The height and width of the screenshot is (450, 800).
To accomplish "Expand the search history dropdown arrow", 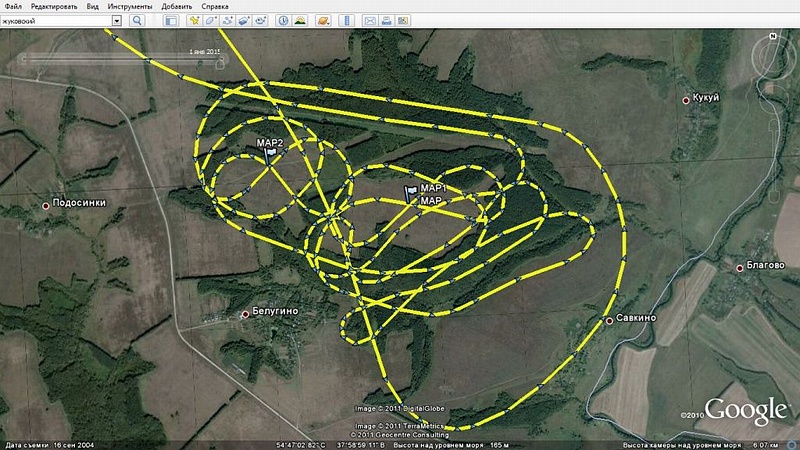I will [x=117, y=20].
